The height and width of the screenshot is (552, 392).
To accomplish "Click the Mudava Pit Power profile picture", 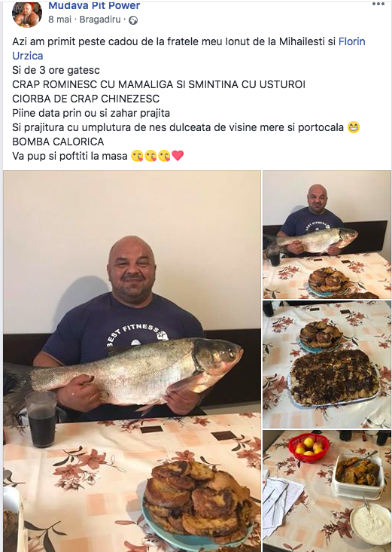I will point(27,14).
